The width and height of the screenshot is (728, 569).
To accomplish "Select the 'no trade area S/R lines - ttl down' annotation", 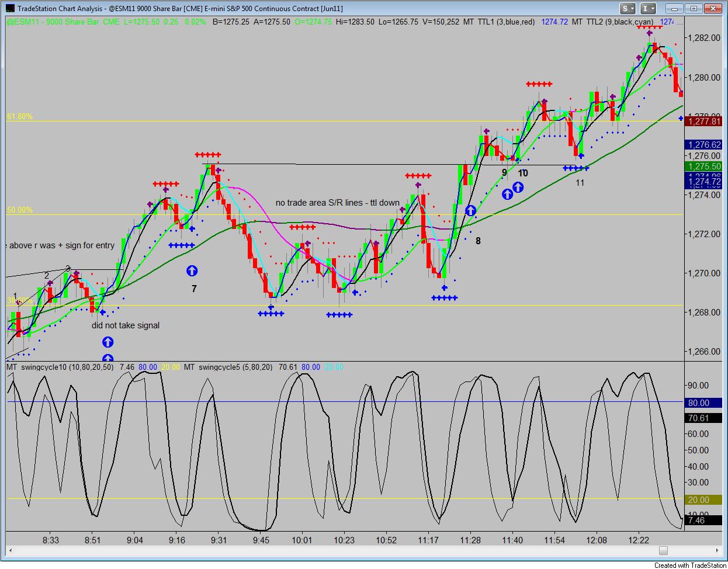I will coord(338,203).
